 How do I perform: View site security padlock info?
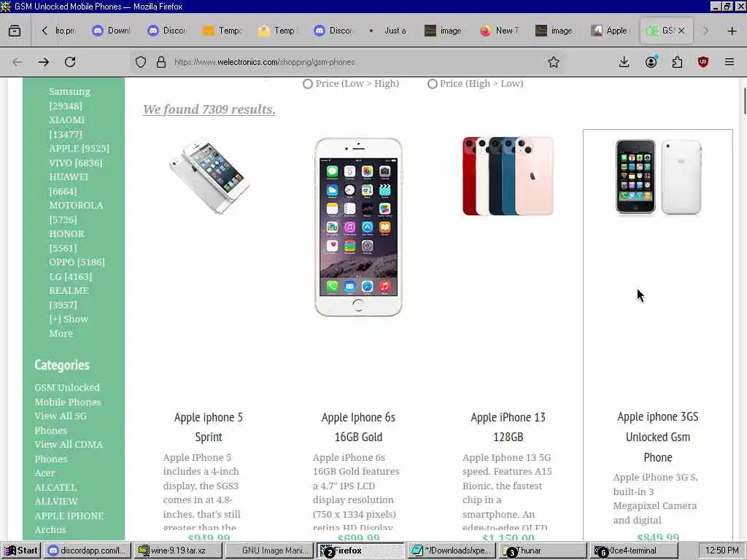(161, 62)
